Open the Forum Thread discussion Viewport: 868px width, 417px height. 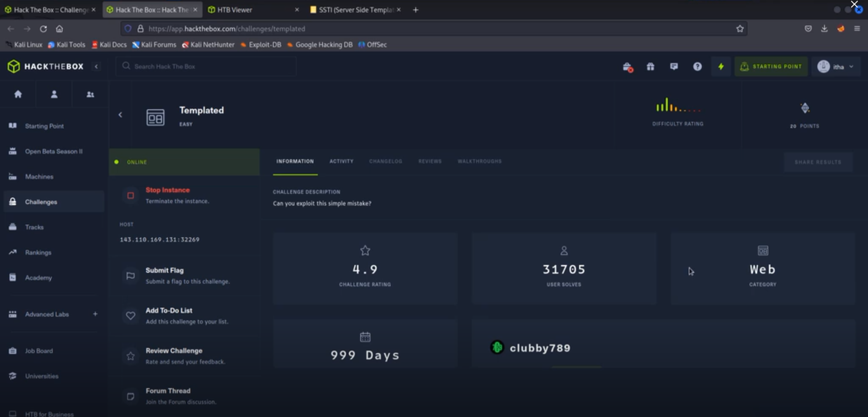pyautogui.click(x=184, y=396)
